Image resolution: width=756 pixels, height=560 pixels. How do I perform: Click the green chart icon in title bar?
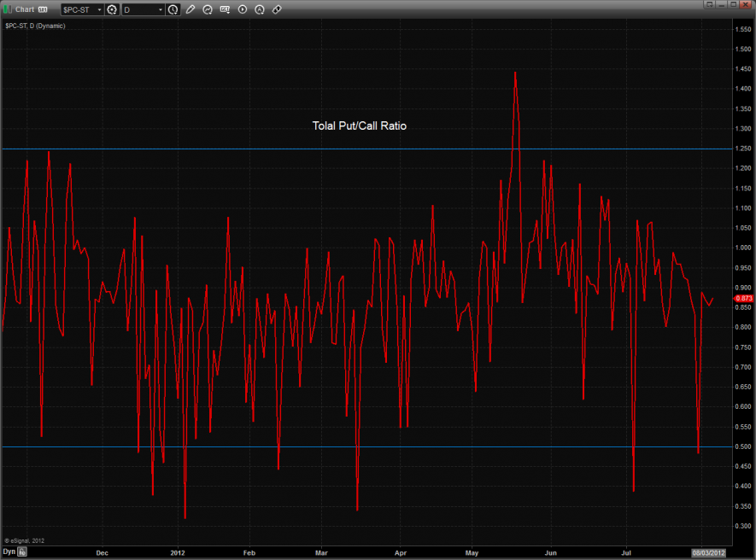click(x=9, y=9)
